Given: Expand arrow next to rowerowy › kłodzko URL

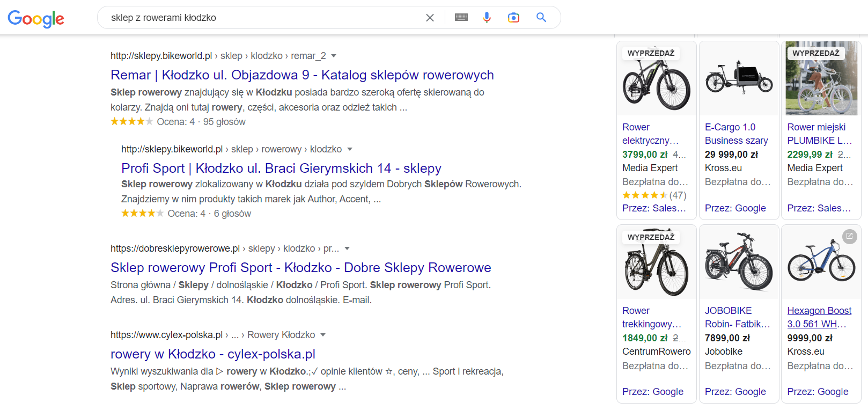Looking at the screenshot, I should tap(350, 149).
